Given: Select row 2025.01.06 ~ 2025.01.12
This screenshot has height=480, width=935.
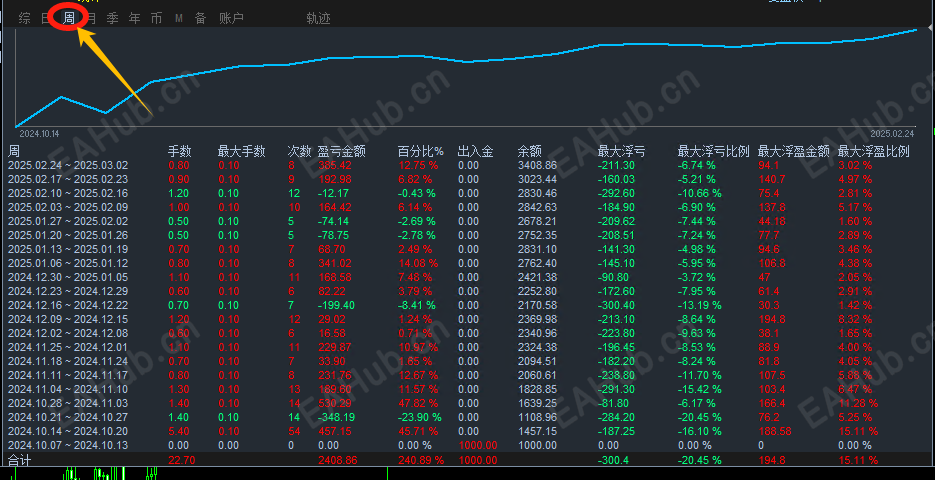Looking at the screenshot, I should 468,263.
